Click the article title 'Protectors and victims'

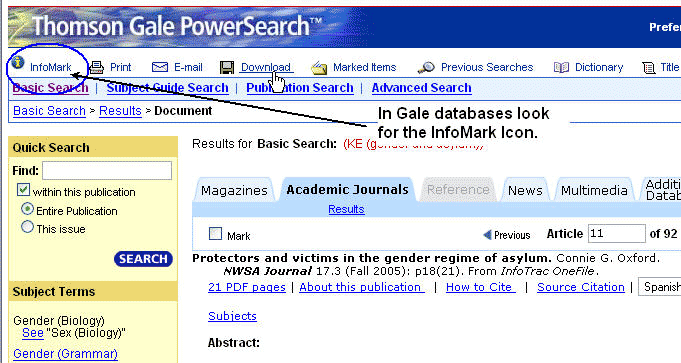click(372, 258)
